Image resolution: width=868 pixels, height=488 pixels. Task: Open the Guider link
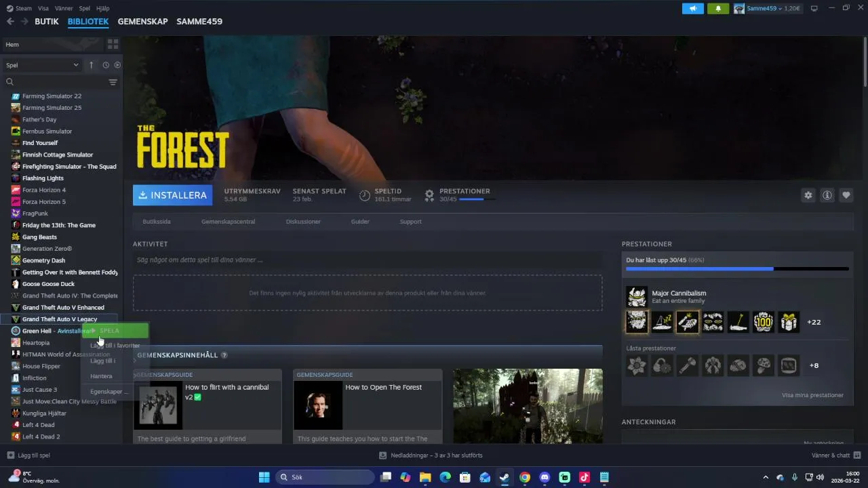pos(360,222)
